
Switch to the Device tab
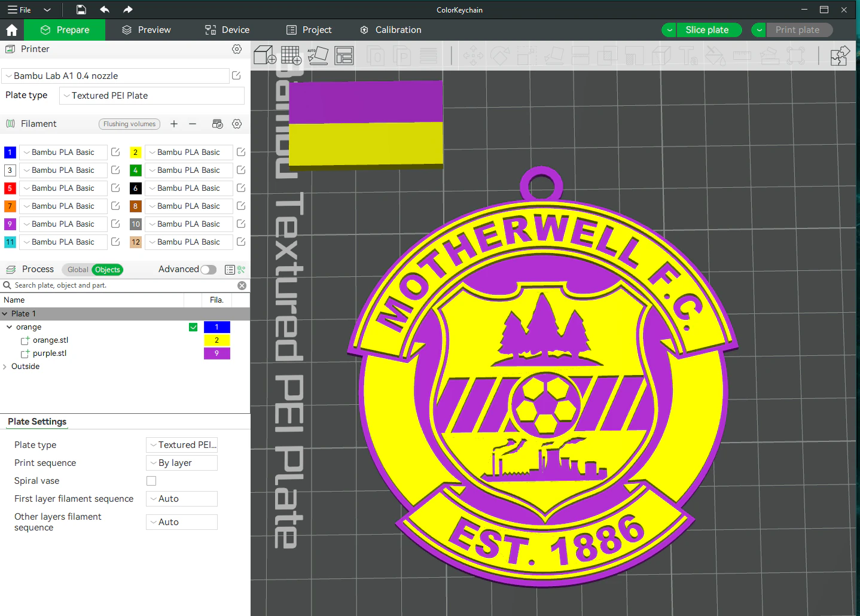click(x=227, y=30)
